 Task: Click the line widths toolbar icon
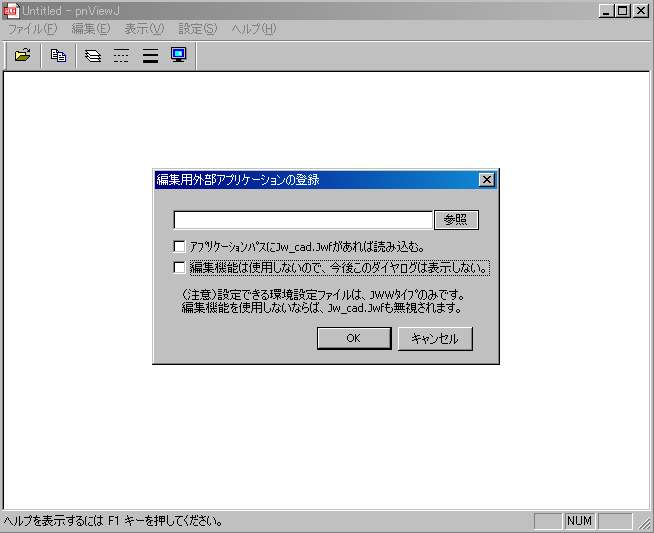tap(150, 55)
